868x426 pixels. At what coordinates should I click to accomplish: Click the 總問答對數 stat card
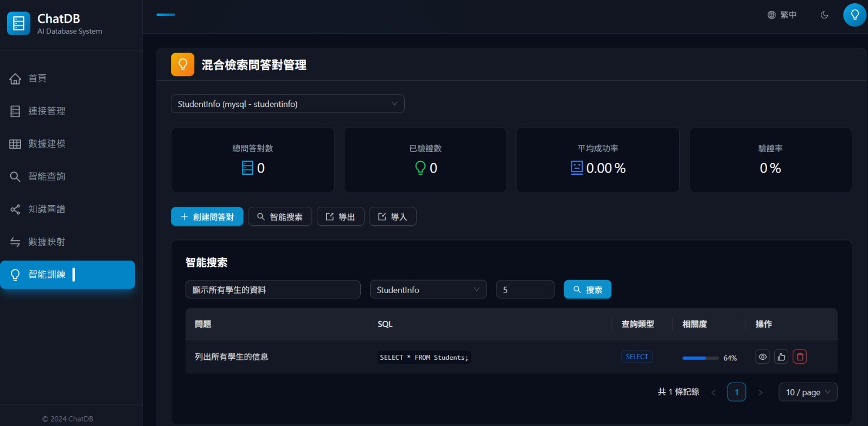click(x=253, y=160)
